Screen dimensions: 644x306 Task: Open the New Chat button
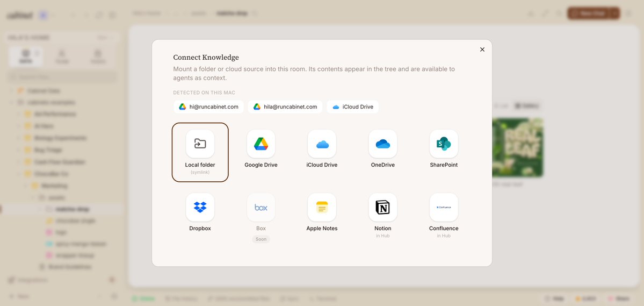point(589,13)
